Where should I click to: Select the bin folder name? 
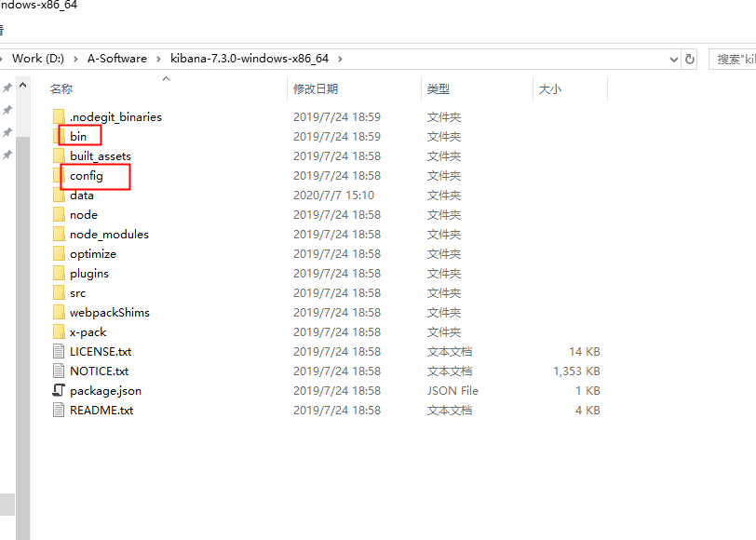coord(78,137)
